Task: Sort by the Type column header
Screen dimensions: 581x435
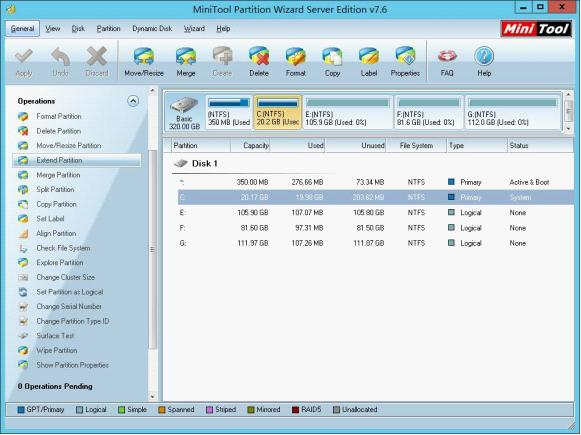Action: point(477,146)
